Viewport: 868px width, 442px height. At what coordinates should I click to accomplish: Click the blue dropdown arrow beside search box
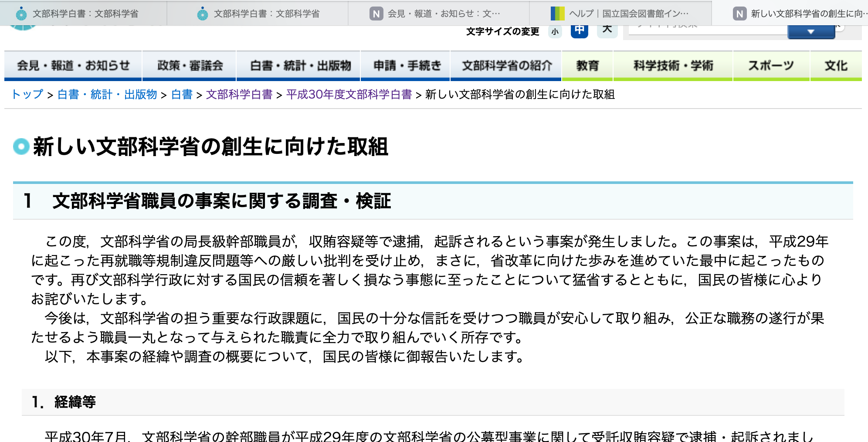pos(810,32)
